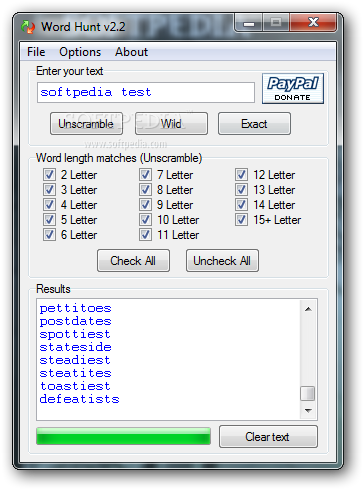364x490 pixels.
Task: Toggle the 6 Letter checkbox
Action: [x=49, y=235]
